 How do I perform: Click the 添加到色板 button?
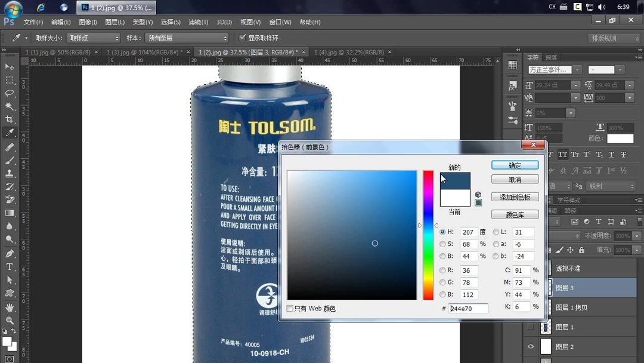515,196
